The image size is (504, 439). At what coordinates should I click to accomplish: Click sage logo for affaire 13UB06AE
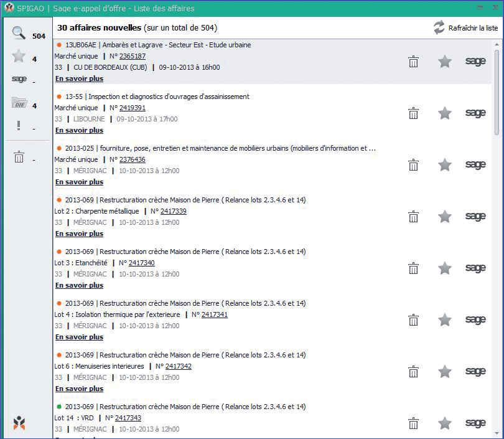(475, 61)
